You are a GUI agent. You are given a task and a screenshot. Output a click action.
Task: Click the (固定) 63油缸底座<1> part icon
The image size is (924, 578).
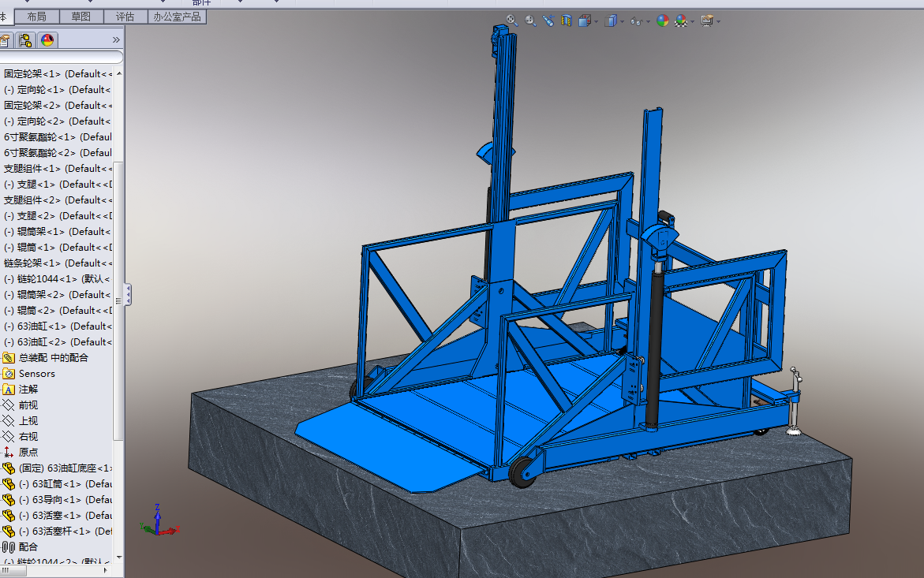click(8, 468)
